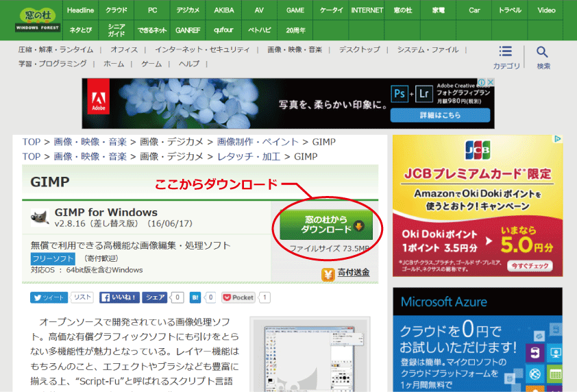
Task: Open the GAME nav item
Action: pos(295,10)
